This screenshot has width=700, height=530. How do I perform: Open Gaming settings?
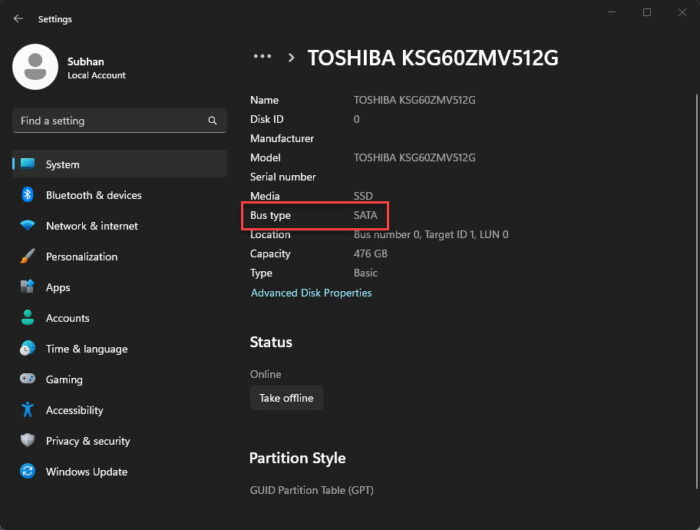[x=120, y=380]
